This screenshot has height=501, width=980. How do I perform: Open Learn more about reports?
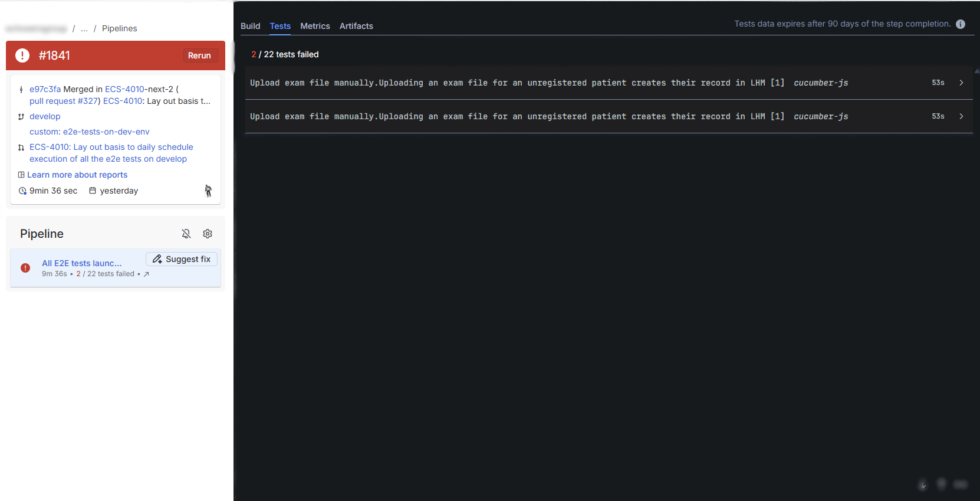click(x=77, y=175)
